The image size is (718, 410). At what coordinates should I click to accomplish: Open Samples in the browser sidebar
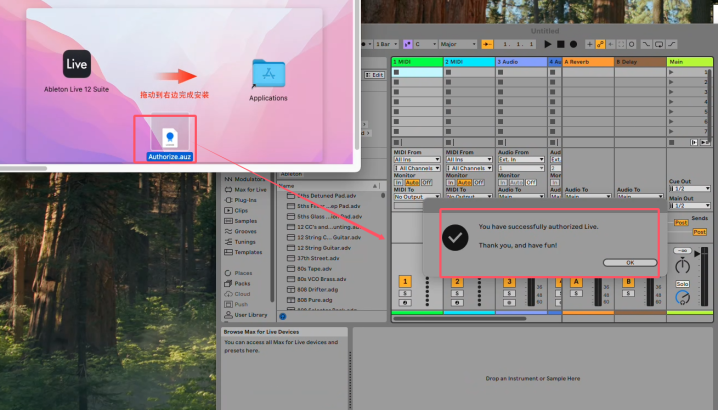tap(240, 221)
